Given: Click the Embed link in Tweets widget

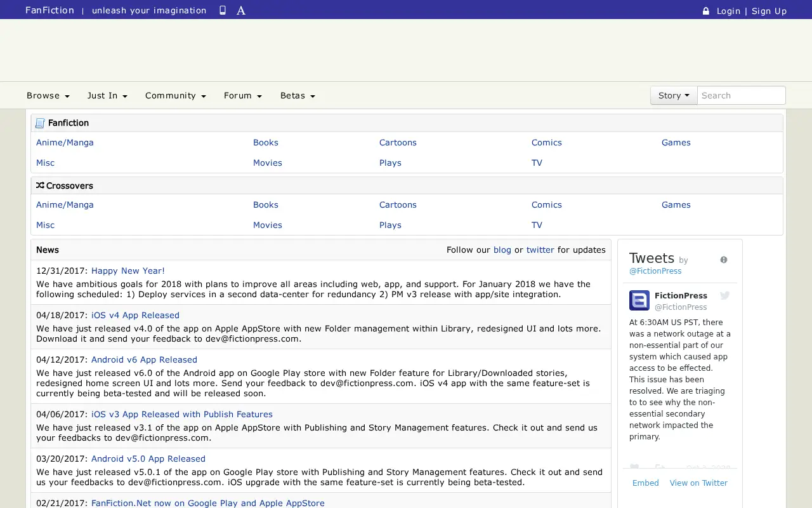Looking at the screenshot, I should pos(646,483).
